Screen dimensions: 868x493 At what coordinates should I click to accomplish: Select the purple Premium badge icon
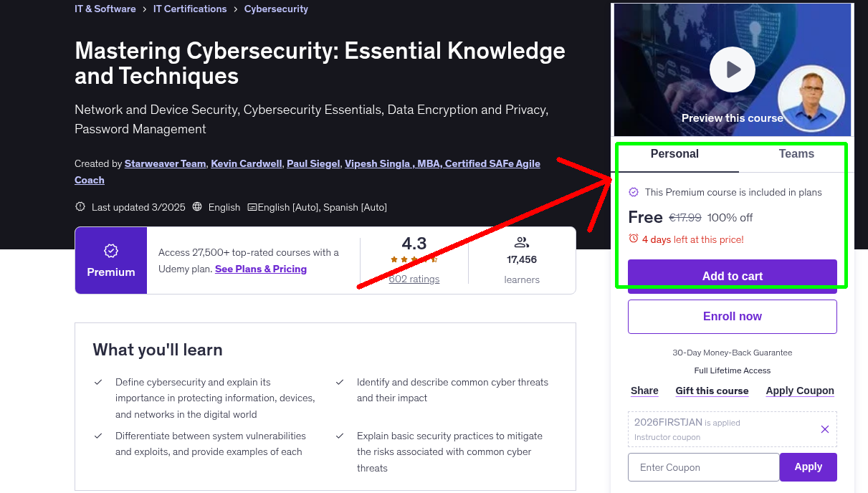click(x=110, y=251)
